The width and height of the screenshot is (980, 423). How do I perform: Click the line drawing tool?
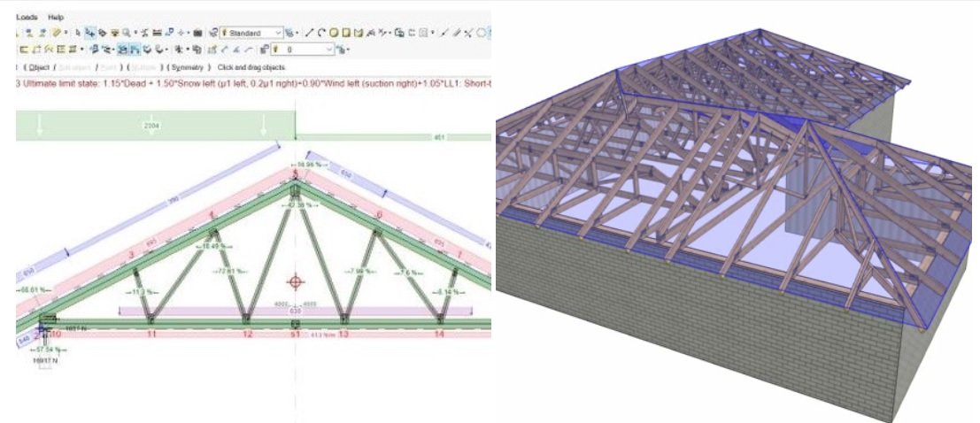click(x=310, y=33)
